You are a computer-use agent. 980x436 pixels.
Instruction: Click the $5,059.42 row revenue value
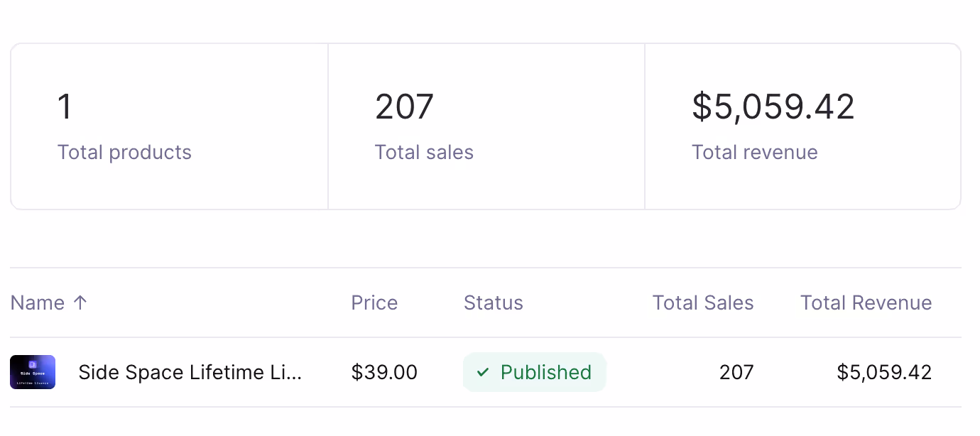[884, 372]
